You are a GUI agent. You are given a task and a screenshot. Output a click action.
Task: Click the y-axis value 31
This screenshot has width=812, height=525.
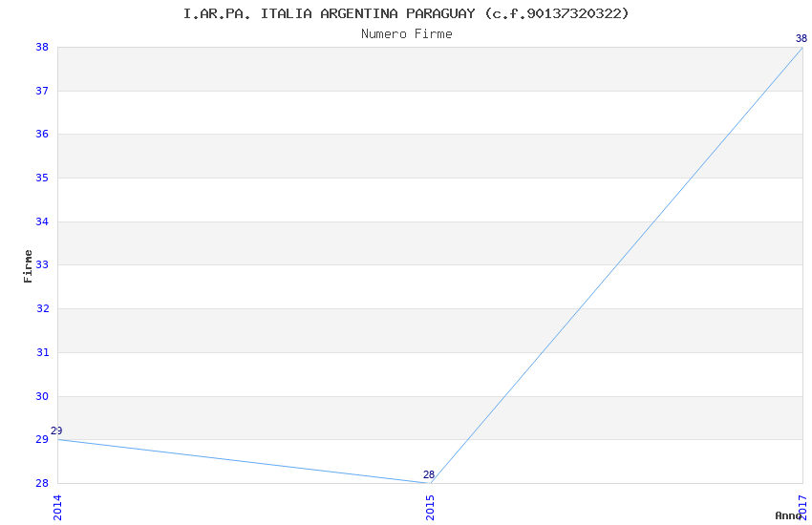pyautogui.click(x=42, y=353)
